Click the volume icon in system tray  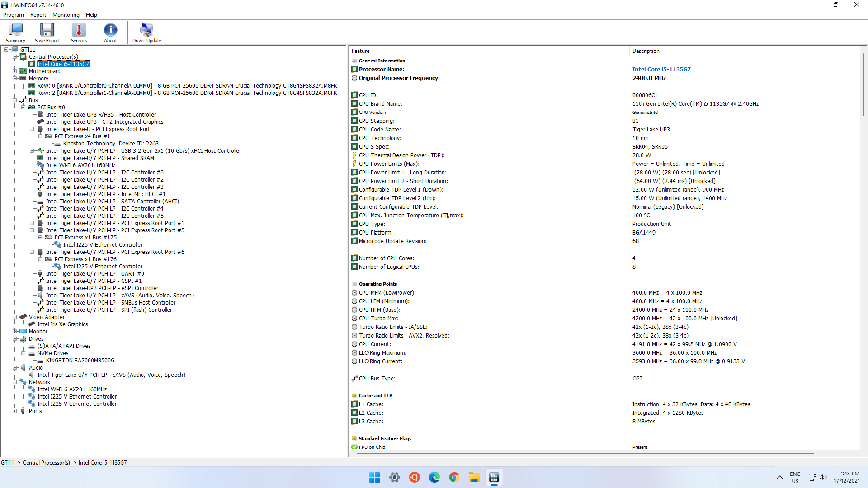tap(822, 477)
